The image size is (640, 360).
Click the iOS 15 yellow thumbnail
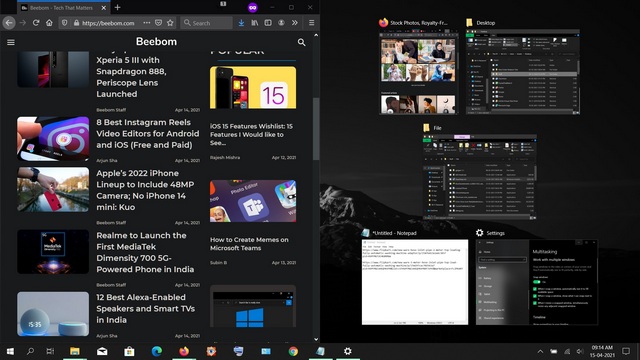coord(253,87)
